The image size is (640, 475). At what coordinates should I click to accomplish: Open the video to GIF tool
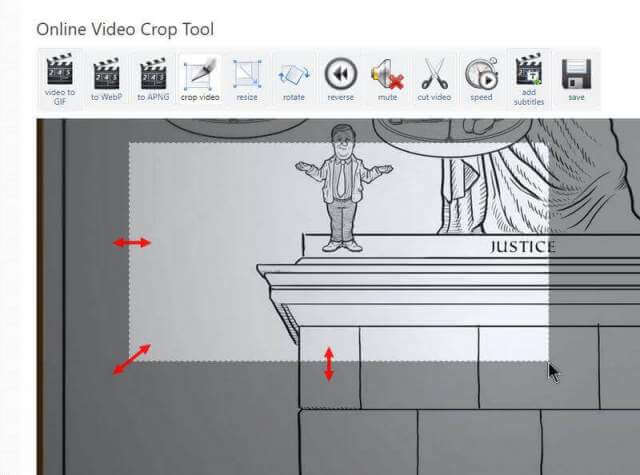(x=60, y=79)
